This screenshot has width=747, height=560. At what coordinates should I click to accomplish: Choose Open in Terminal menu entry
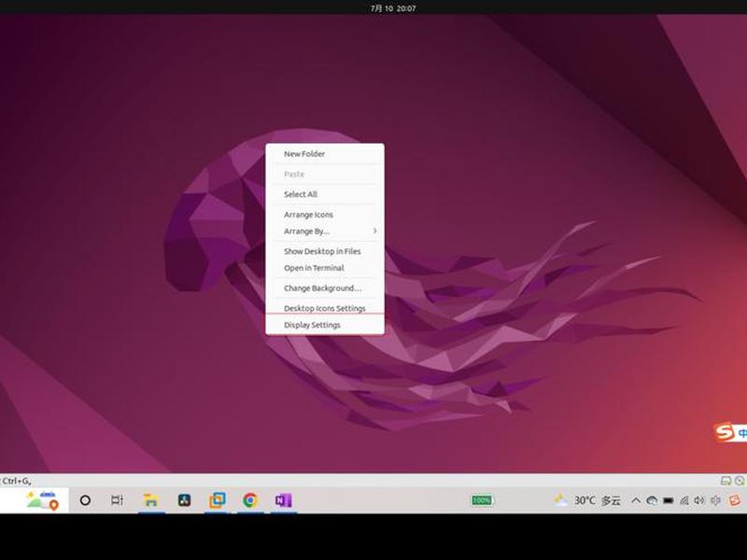click(325, 268)
